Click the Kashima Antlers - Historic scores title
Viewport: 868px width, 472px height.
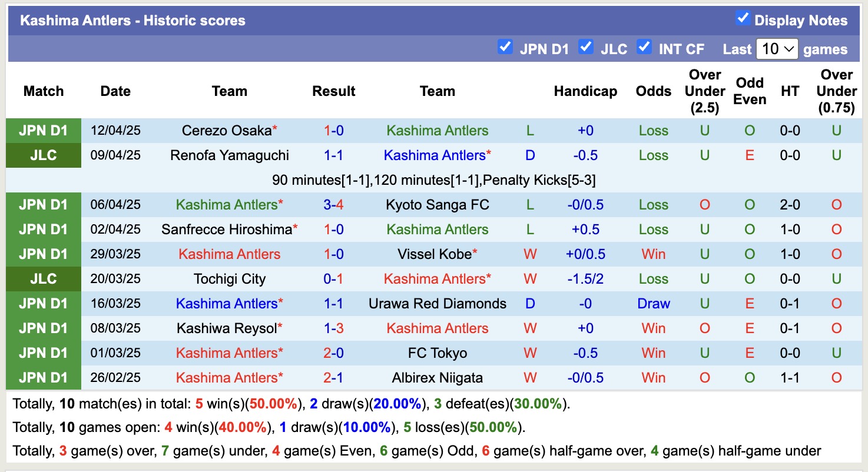click(x=132, y=20)
